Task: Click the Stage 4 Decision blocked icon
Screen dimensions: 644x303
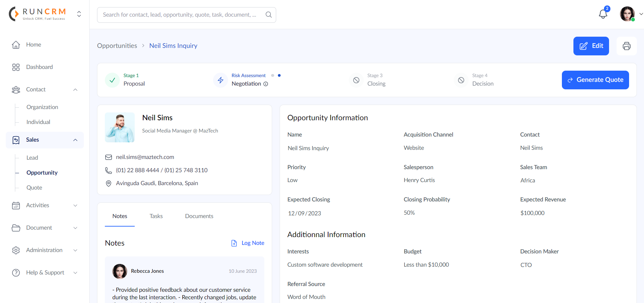Action: point(461,80)
